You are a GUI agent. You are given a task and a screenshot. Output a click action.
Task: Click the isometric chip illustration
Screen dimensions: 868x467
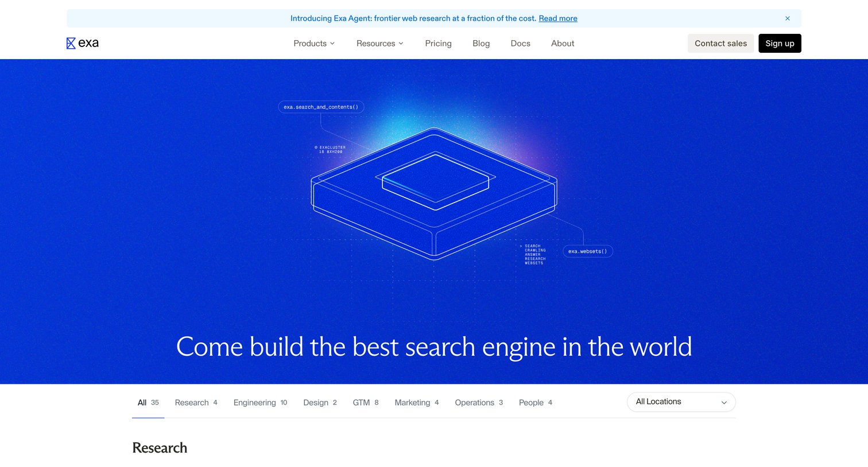pyautogui.click(x=434, y=194)
